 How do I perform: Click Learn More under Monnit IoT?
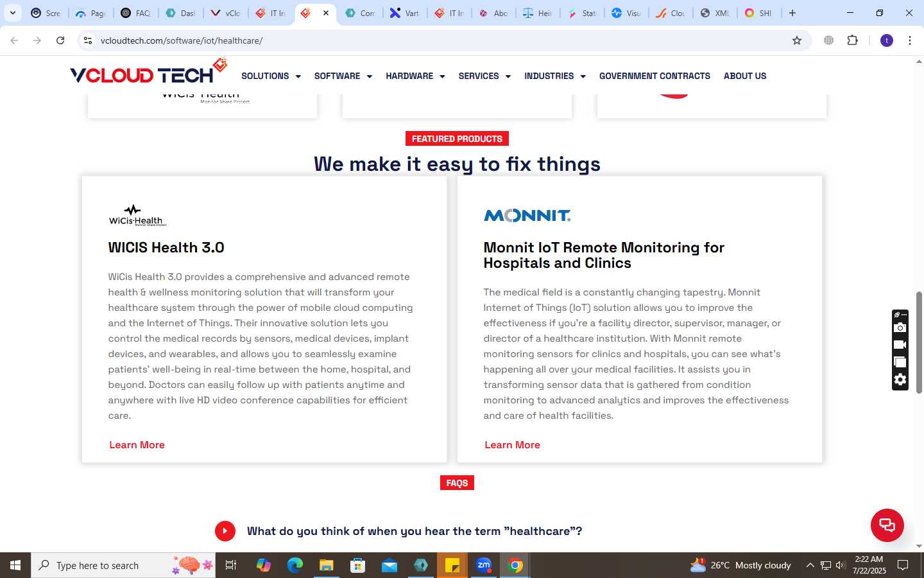(512, 445)
